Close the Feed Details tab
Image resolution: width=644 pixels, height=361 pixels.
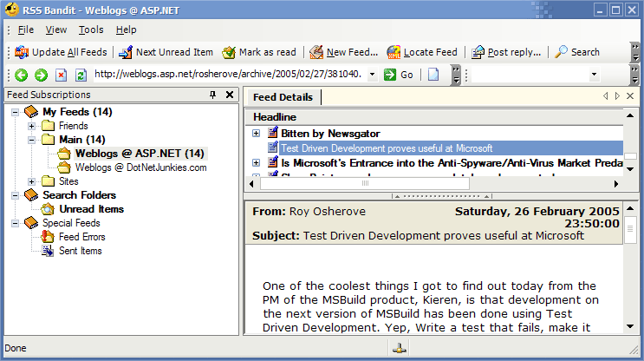[630, 95]
